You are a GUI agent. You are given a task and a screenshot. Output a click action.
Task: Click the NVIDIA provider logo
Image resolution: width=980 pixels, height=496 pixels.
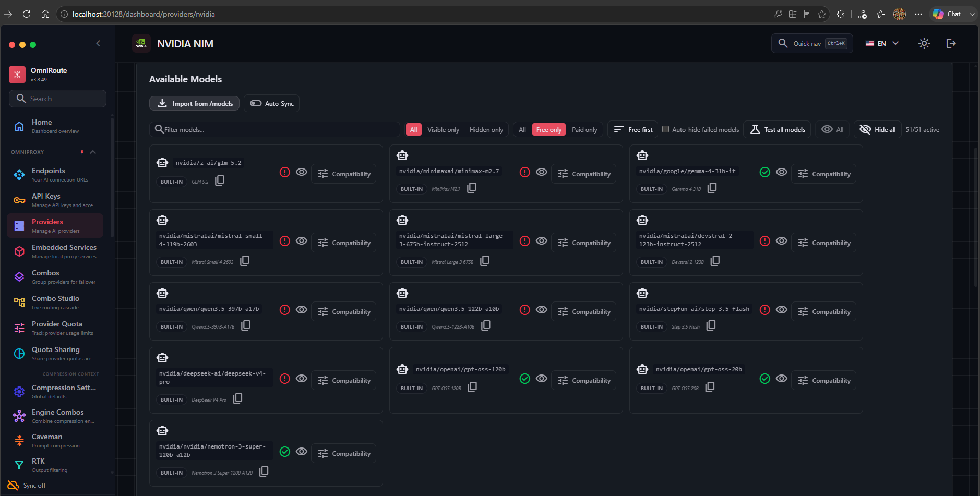coord(141,44)
